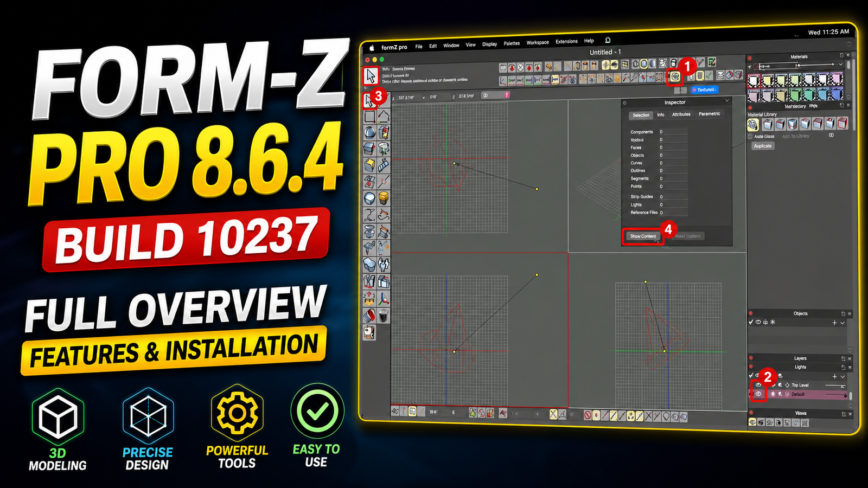This screenshot has width=868, height=488.
Task: Adjust the Default light intensity slider
Action: click(836, 394)
